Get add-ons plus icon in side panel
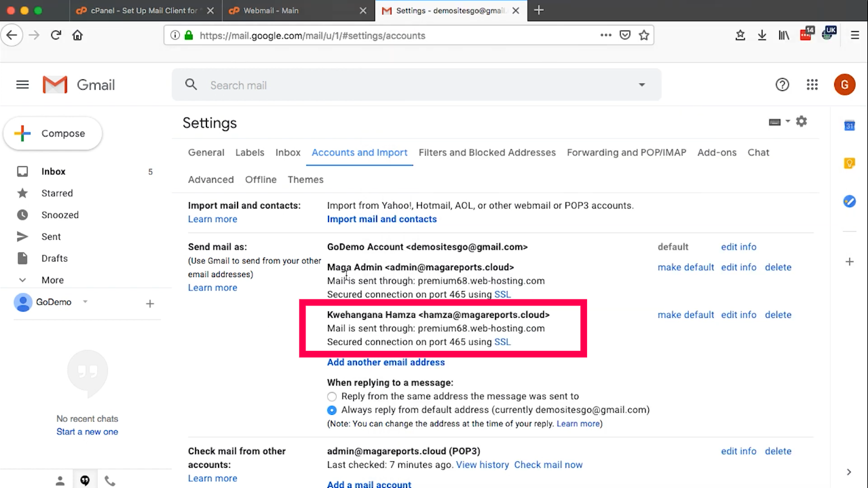Image resolution: width=868 pixels, height=488 pixels. pos(850,262)
